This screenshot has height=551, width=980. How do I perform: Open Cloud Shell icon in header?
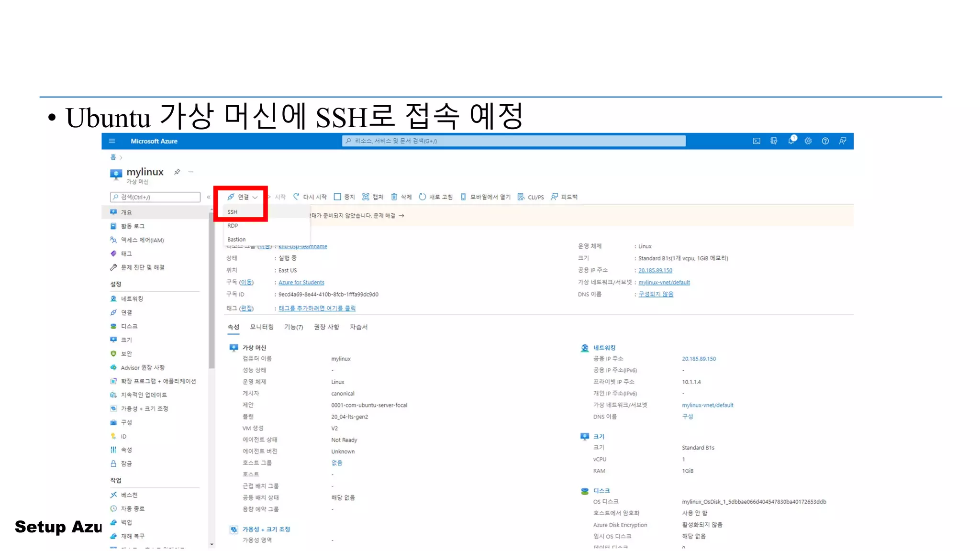(757, 141)
